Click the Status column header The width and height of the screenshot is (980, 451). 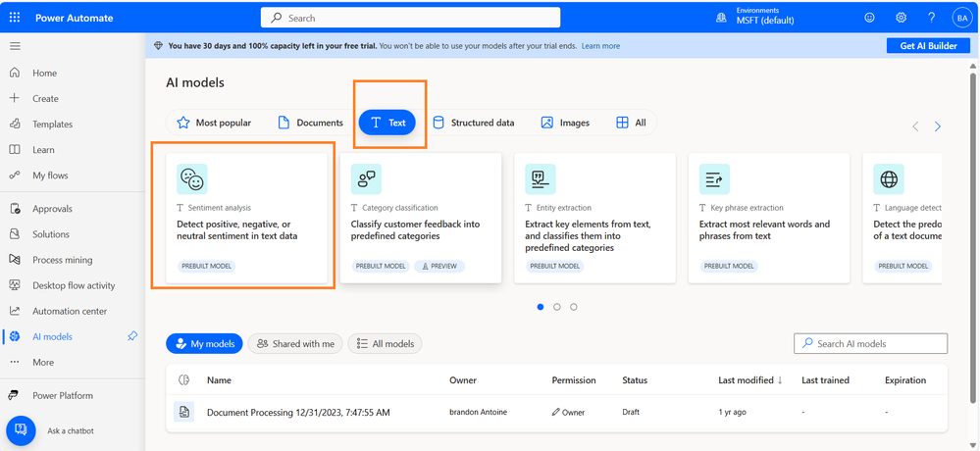[x=635, y=379]
